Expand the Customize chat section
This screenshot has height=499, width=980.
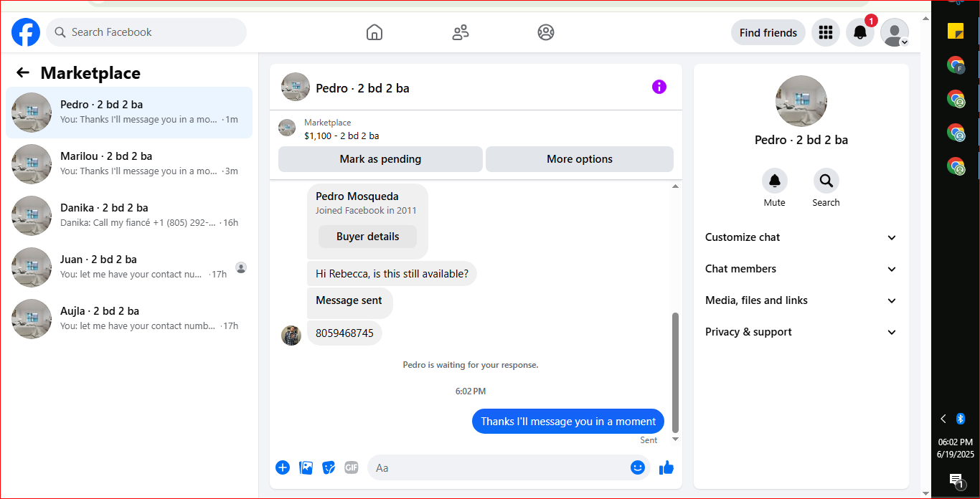coord(801,237)
